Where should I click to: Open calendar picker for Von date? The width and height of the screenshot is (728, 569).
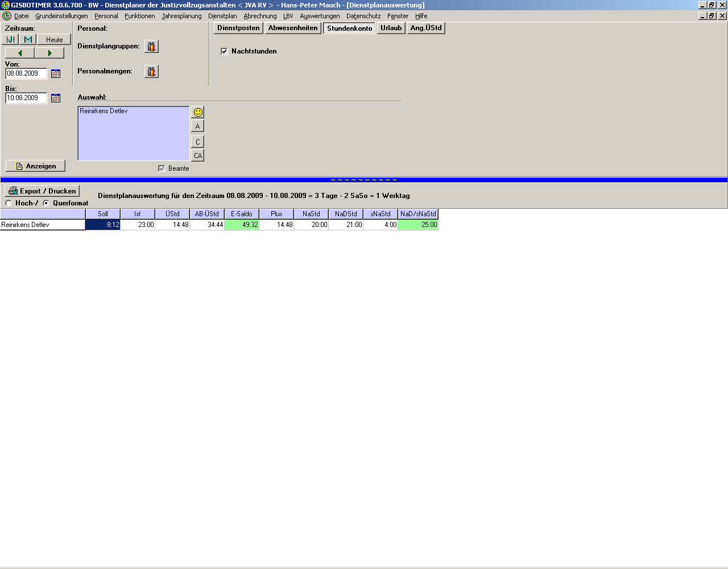tap(56, 74)
